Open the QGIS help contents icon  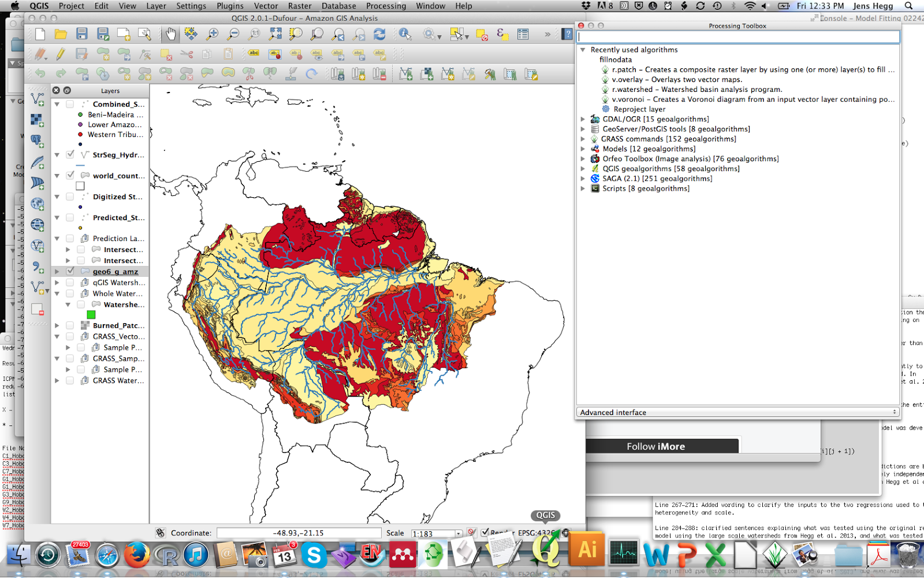pos(568,34)
